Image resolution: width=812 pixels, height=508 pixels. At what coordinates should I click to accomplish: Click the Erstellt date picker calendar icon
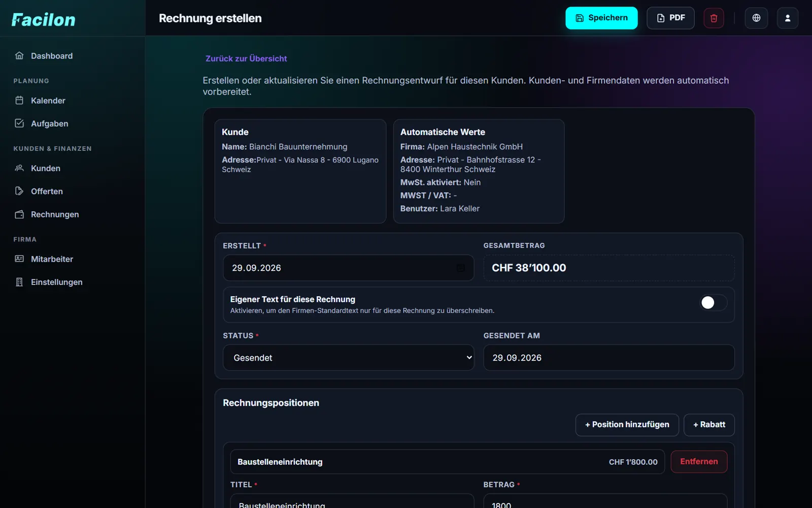[x=460, y=268]
